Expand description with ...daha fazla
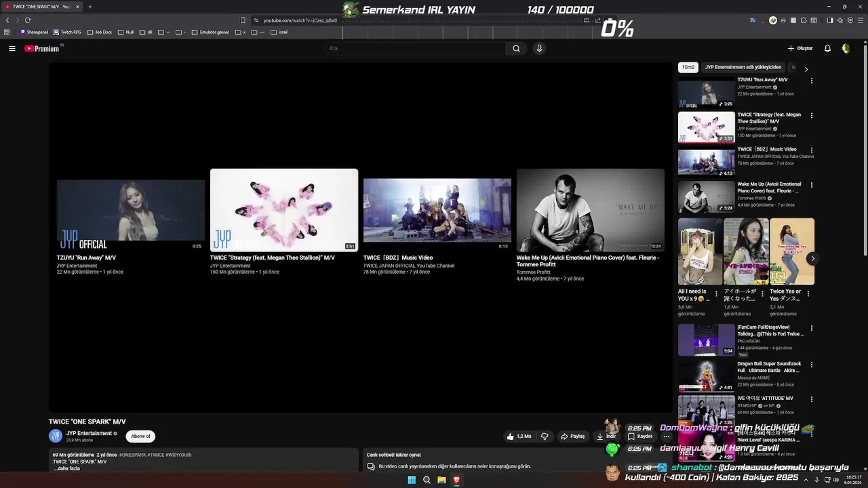This screenshot has height=488, width=868. click(67, 468)
